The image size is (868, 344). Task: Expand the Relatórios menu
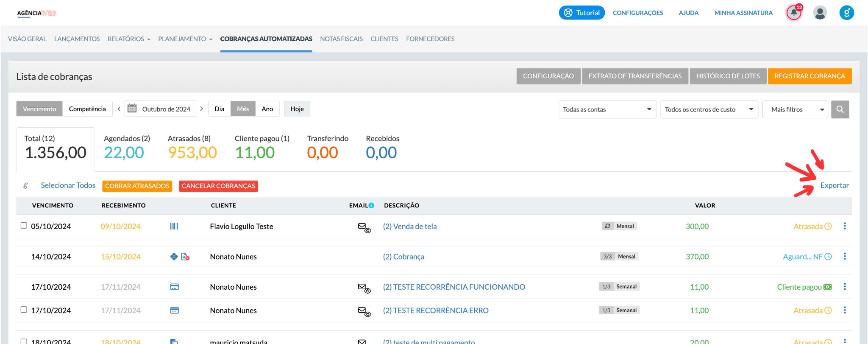(x=129, y=39)
